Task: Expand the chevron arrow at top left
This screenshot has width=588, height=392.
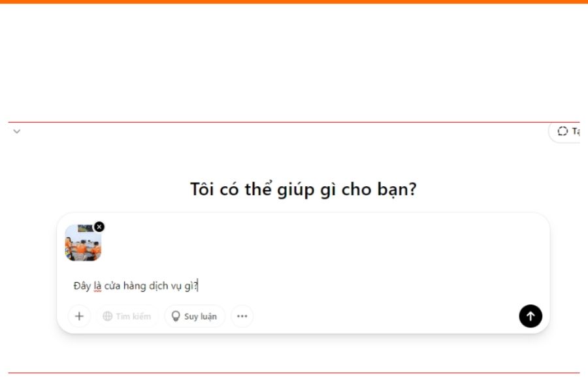Action: 17,131
